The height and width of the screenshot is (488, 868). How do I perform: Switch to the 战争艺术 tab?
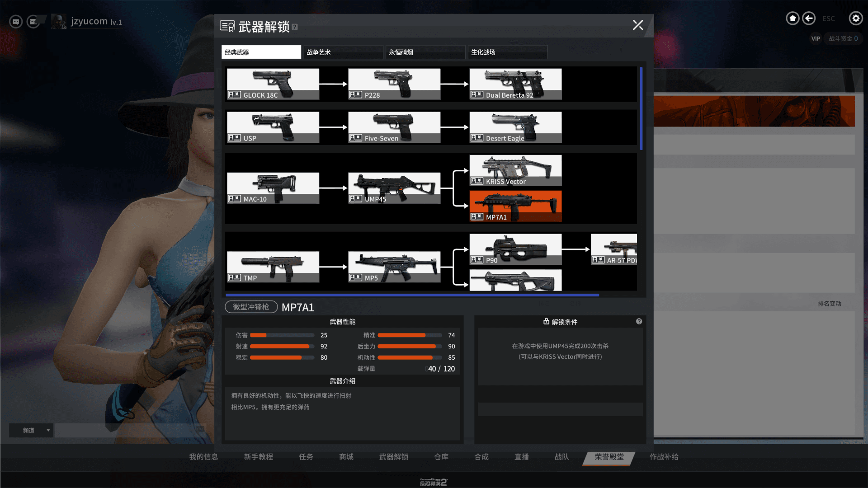click(x=343, y=52)
